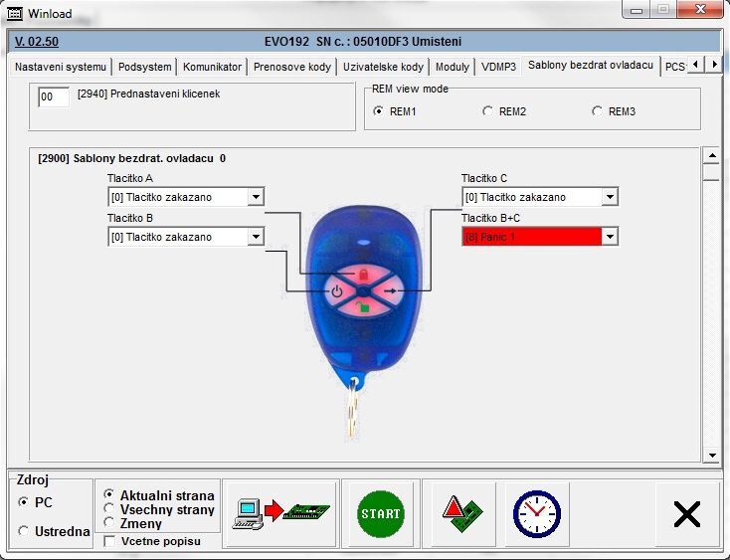The height and width of the screenshot is (560, 730).
Task: Open the Uzivatelske kody tab
Action: (383, 67)
